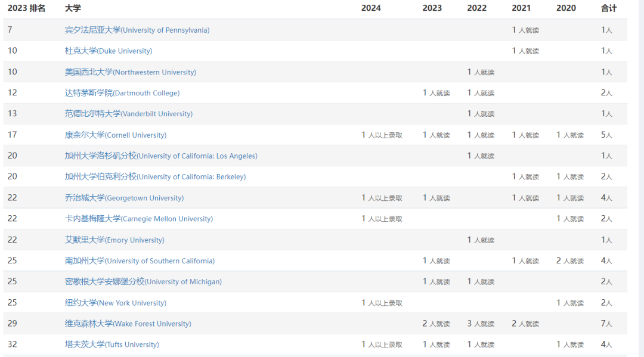Select Emory's 2022 '1 人就读' cell
Image resolution: width=644 pixels, height=357 pixels.
tap(481, 240)
